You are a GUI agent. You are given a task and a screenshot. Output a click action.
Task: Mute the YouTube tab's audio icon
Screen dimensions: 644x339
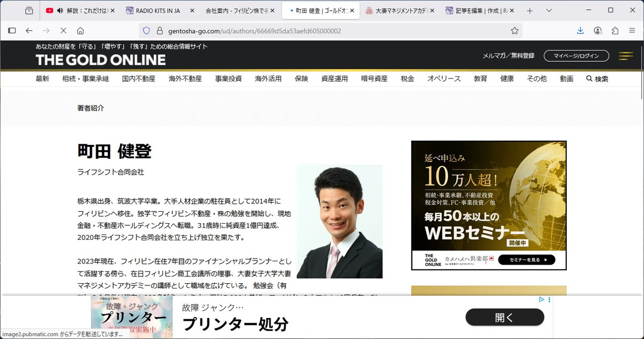tap(60, 11)
